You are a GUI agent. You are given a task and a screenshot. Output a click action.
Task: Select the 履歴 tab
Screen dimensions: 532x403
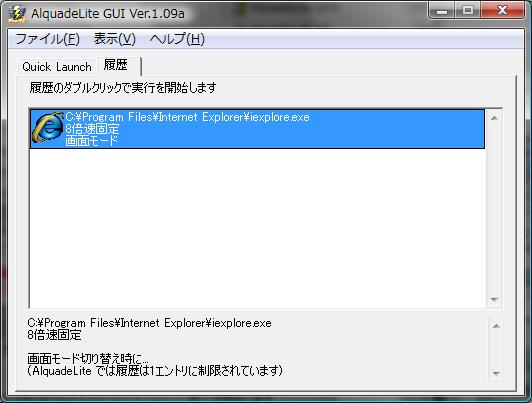point(118,65)
